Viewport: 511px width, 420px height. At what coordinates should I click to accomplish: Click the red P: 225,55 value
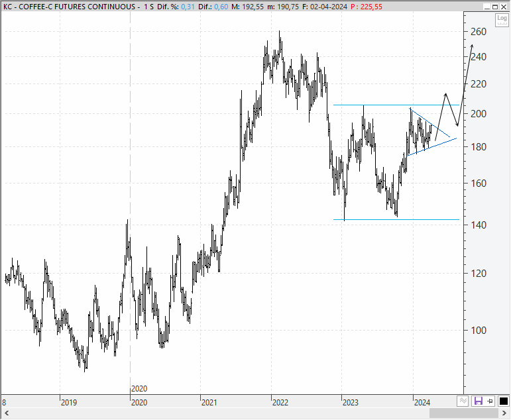click(367, 7)
